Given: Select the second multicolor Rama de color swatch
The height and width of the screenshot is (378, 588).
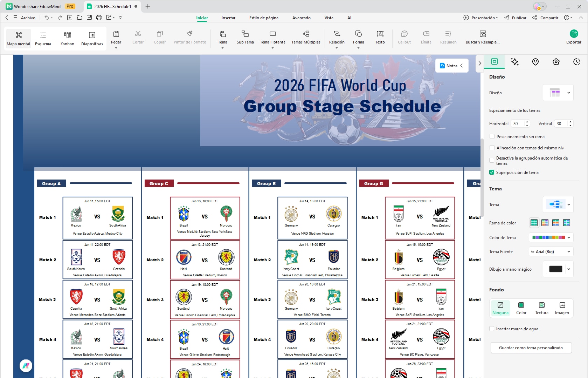Looking at the screenshot, I should (545, 223).
